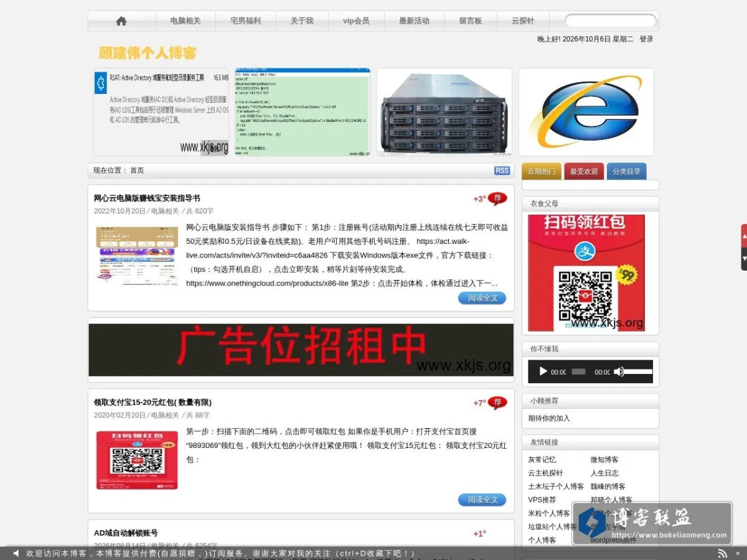This screenshot has height=560, width=747.
Task: Open friend link 云主机探针
Action: tap(546, 474)
